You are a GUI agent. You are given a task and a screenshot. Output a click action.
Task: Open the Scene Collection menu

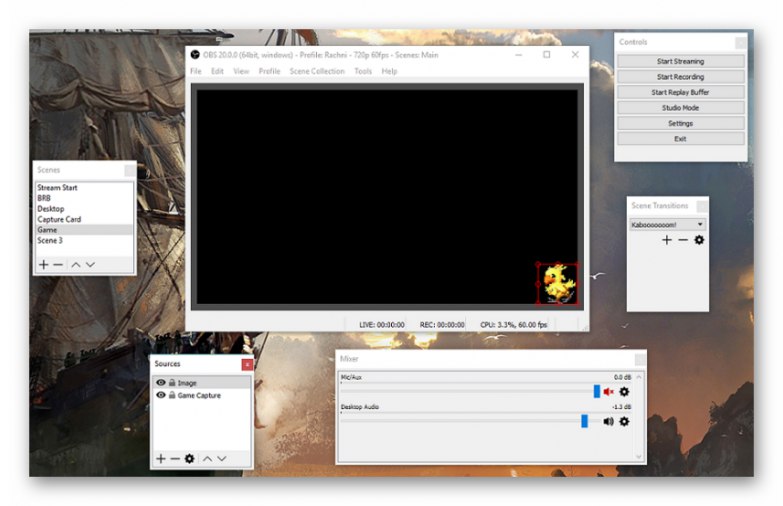tap(317, 71)
